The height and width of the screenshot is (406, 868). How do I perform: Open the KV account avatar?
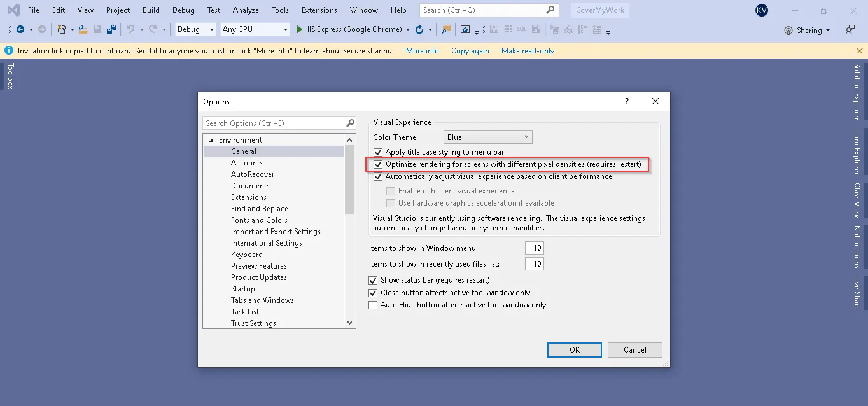(762, 10)
